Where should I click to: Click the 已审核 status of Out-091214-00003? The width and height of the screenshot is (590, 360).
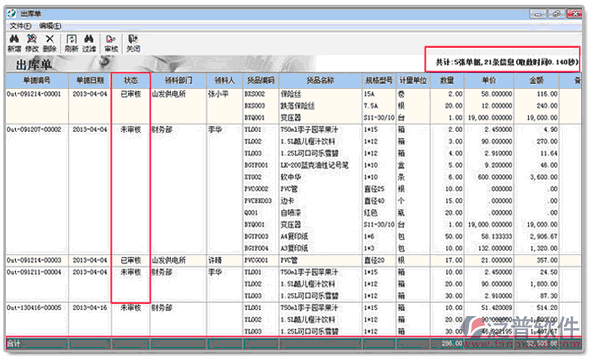[x=131, y=260]
